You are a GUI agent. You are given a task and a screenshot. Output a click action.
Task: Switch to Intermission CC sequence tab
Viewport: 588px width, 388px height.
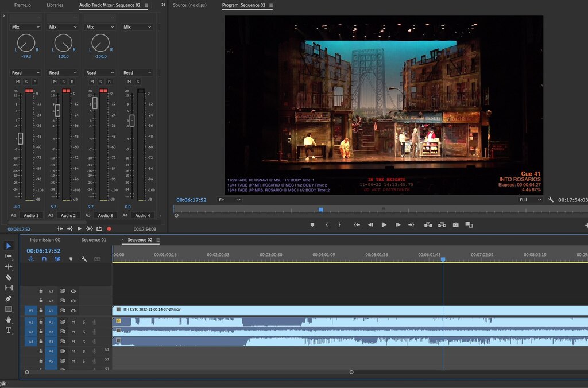coord(45,240)
